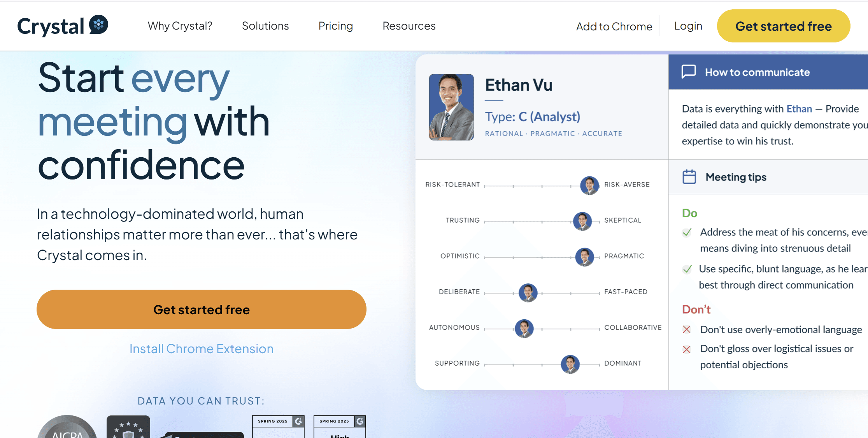Click the How to communicate heading
The height and width of the screenshot is (438, 868).
757,72
